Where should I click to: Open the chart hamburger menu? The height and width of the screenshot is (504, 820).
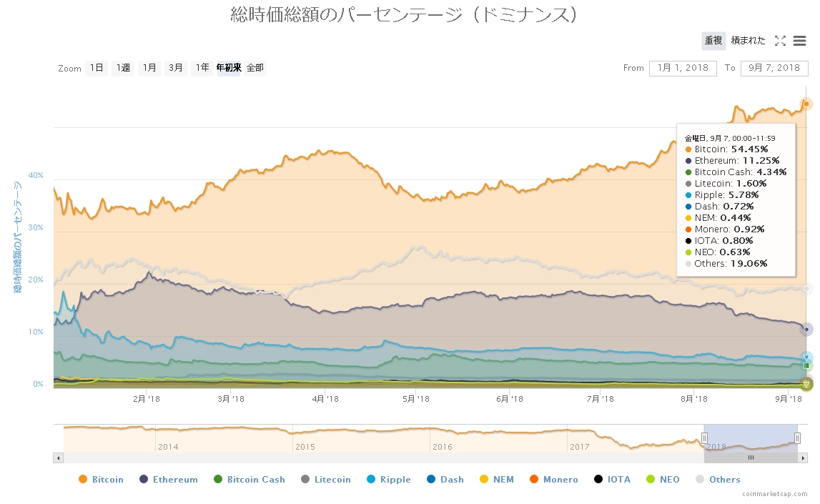coord(800,41)
